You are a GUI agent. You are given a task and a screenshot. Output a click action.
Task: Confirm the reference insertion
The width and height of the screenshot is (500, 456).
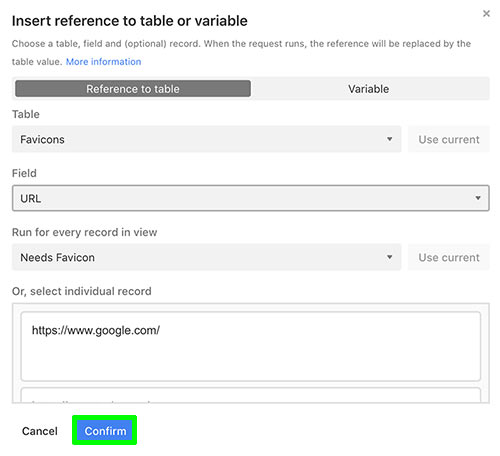[105, 430]
